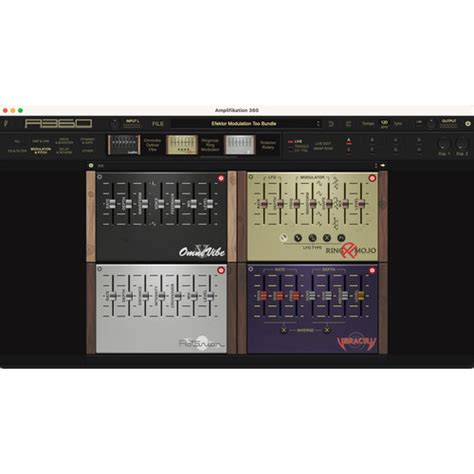This screenshot has height=474, width=474.
Task: Select the DELAY & REVERB category
Action: 64,151
